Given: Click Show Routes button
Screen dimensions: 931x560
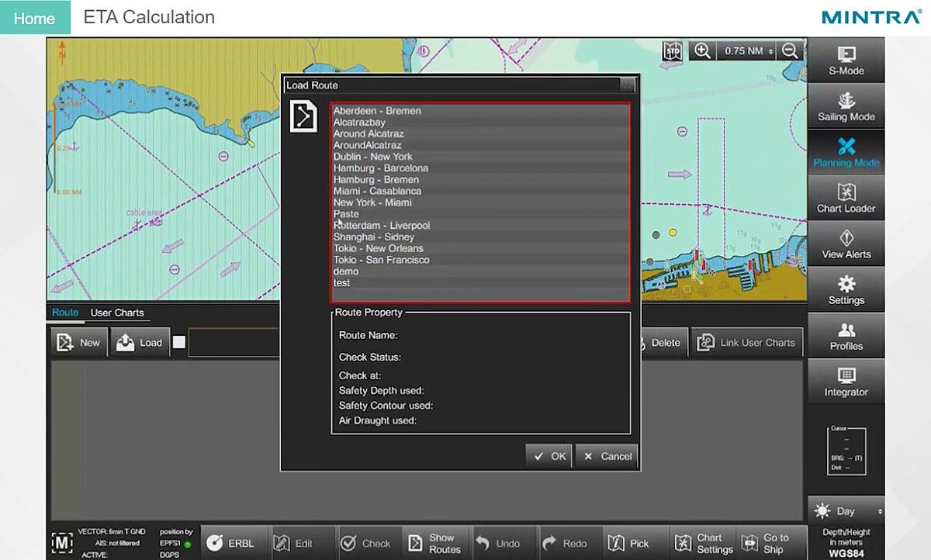Looking at the screenshot, I should point(435,543).
